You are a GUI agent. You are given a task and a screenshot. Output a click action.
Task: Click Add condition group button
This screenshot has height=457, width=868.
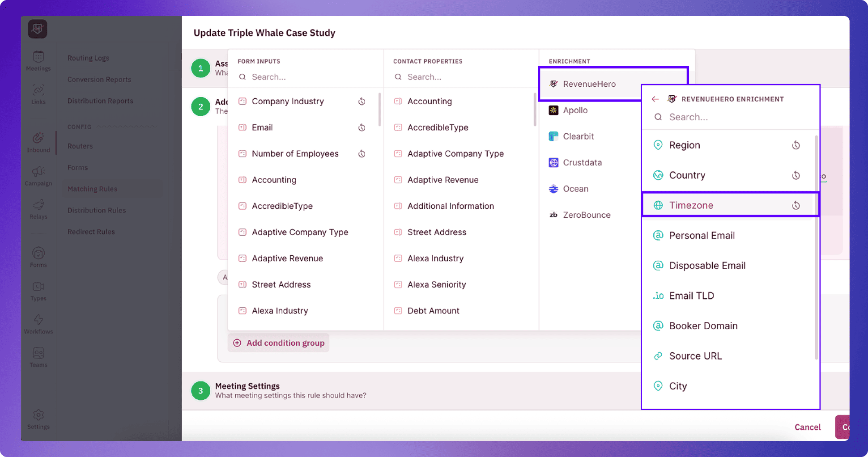click(x=279, y=343)
